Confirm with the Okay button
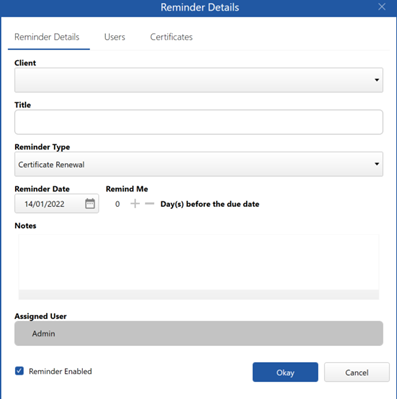Viewport: 397px width, 399px height. pyautogui.click(x=285, y=372)
